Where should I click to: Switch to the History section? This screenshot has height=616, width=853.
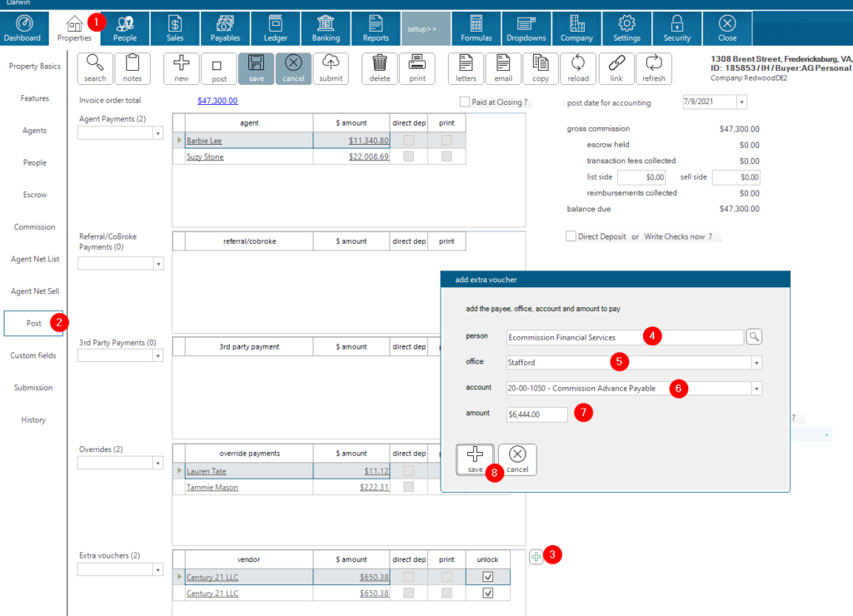(33, 420)
